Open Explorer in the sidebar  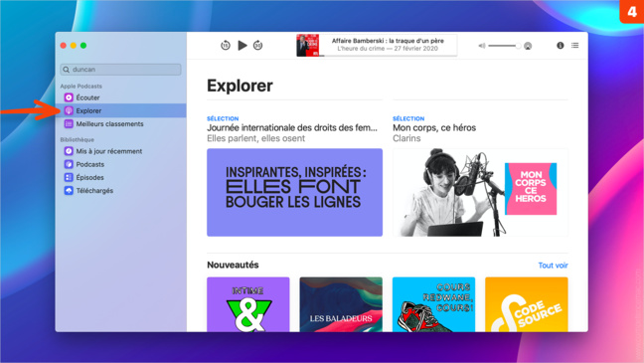[x=121, y=110]
